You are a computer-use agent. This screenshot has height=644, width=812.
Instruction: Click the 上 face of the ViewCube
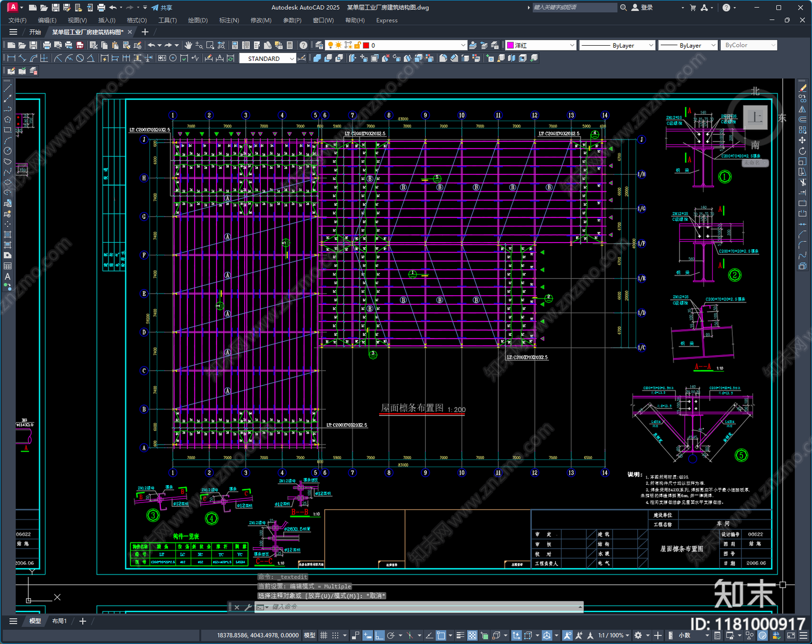tap(755, 117)
